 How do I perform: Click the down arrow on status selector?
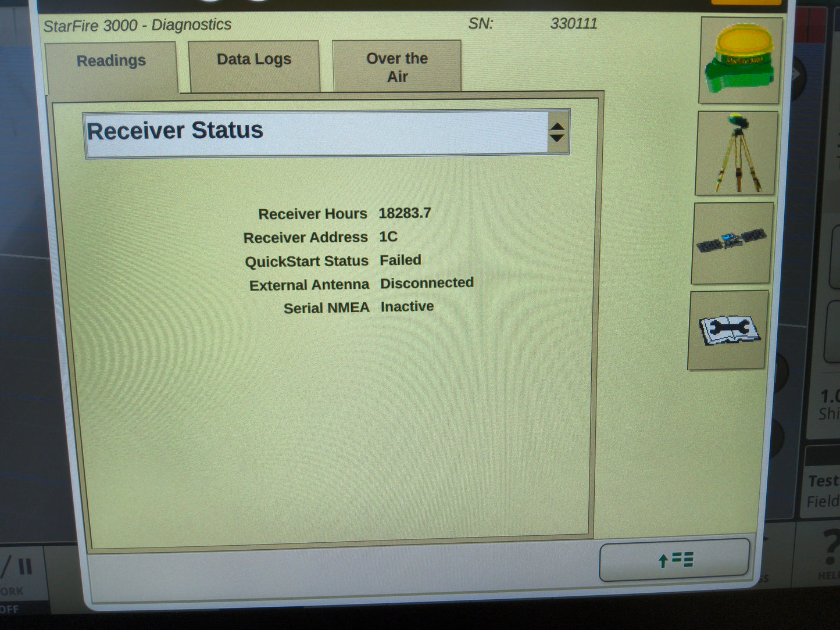pyautogui.click(x=557, y=139)
